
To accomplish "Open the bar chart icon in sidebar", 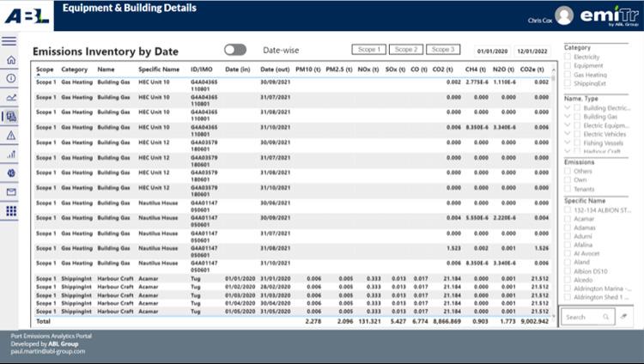I will click(x=11, y=154).
